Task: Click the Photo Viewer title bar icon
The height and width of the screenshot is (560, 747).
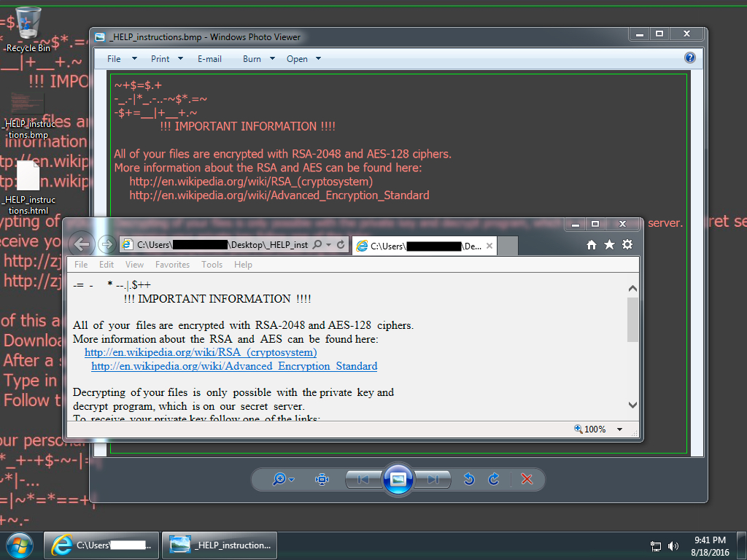Action: [100, 37]
